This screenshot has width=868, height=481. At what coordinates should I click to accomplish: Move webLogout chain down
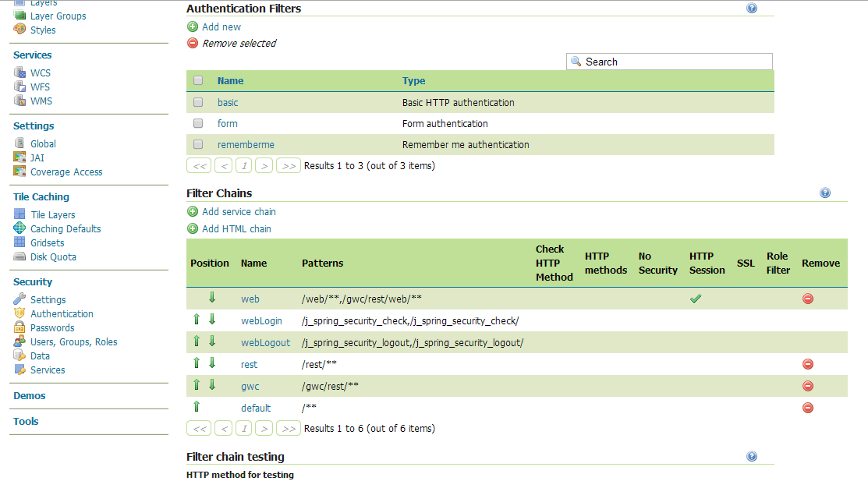[x=212, y=341]
